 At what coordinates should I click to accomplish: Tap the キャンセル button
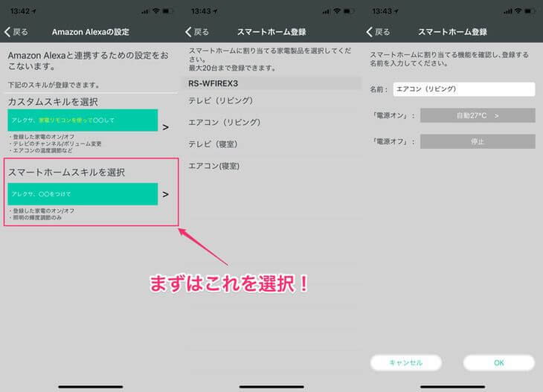click(406, 362)
